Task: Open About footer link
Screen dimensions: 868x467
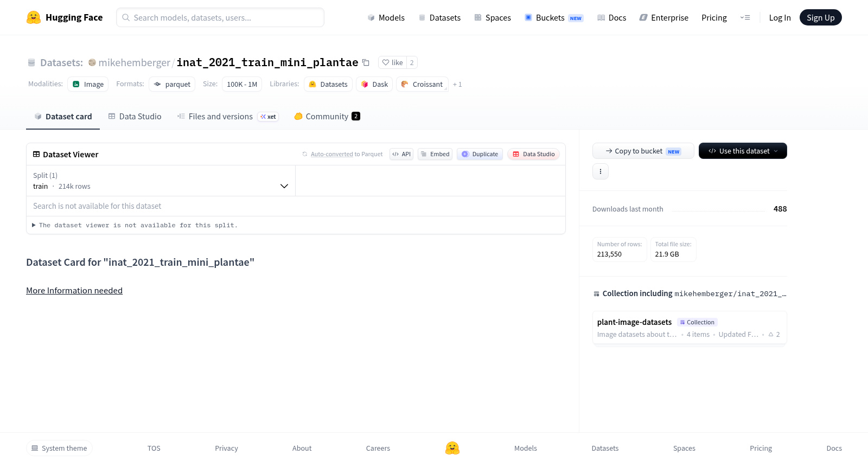Action: click(302, 448)
